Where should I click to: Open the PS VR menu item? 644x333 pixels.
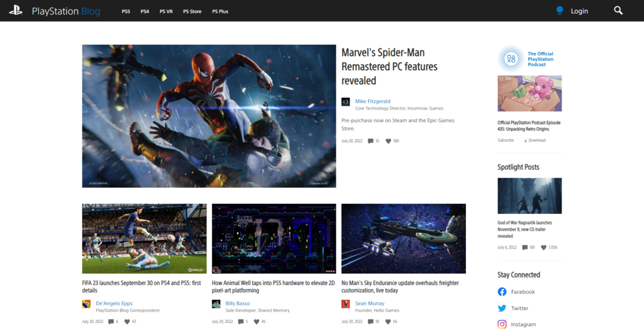(166, 11)
